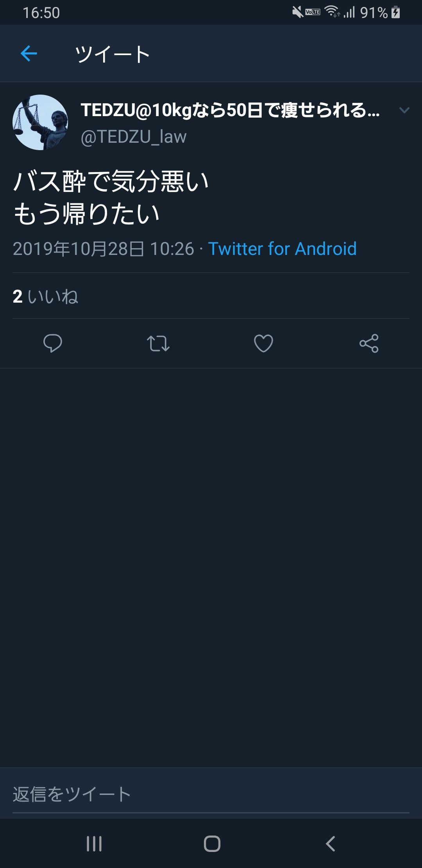The width and height of the screenshot is (422, 868).
Task: Tap the blue back arrow
Action: coord(29,53)
